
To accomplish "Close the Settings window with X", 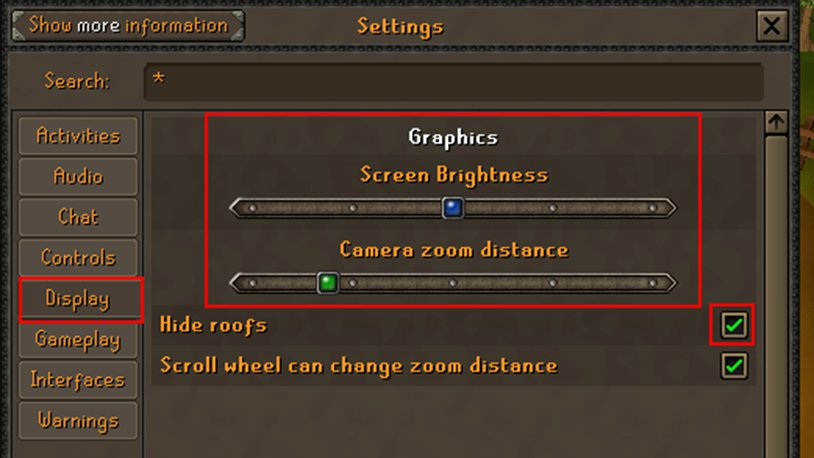I will click(772, 25).
